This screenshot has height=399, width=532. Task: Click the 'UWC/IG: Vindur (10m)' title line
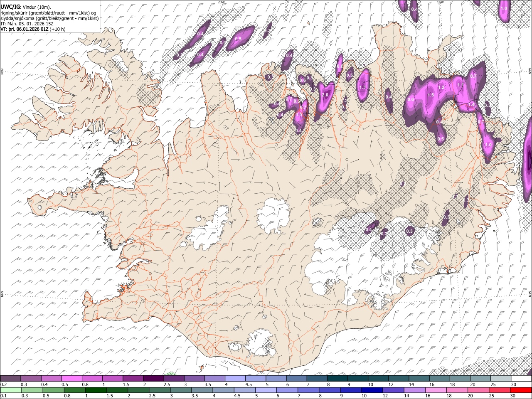point(26,7)
